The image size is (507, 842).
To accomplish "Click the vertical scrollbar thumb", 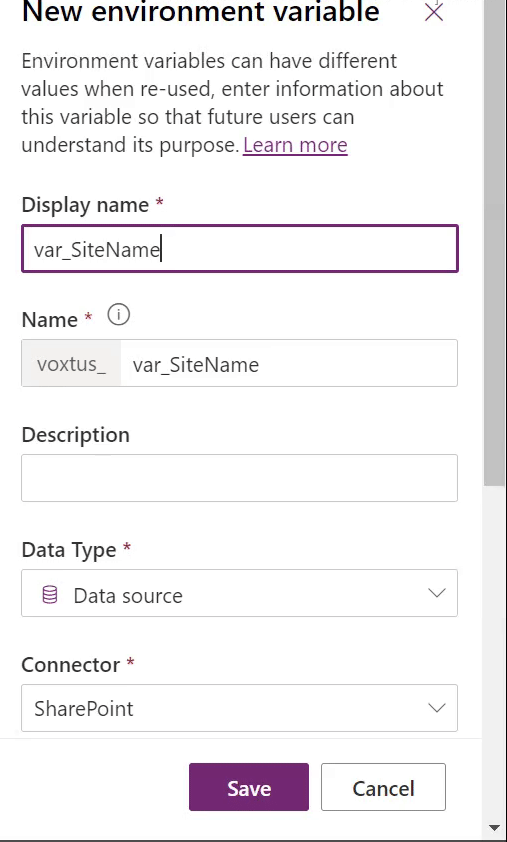I will (x=495, y=242).
